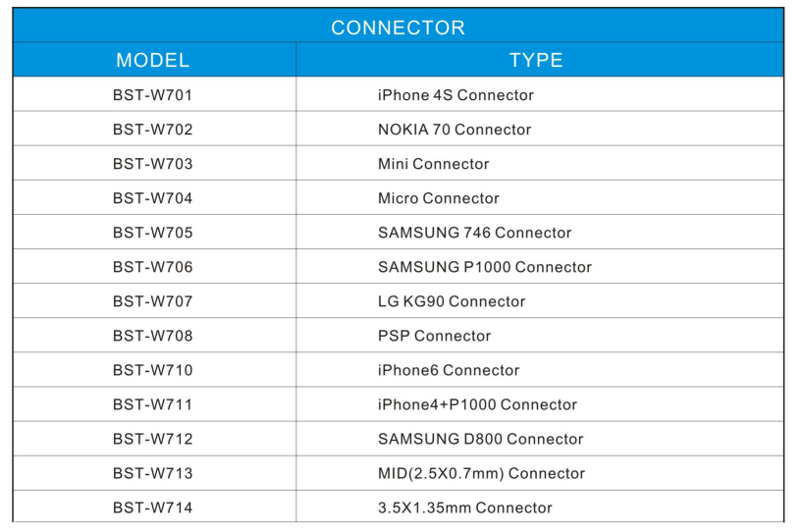Select MID(2.5X0.7mm) Connector cell
Image resolution: width=804 pixels, height=532 pixels.
481,472
